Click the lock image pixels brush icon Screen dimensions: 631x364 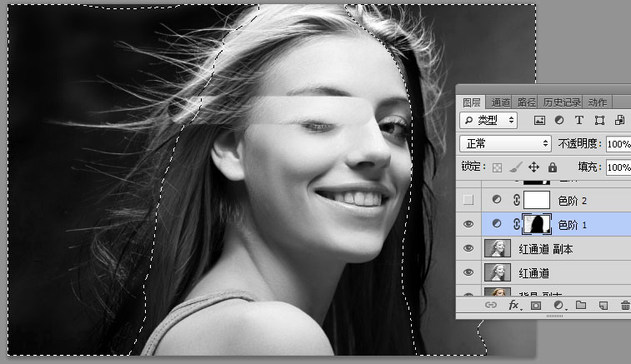(516, 167)
